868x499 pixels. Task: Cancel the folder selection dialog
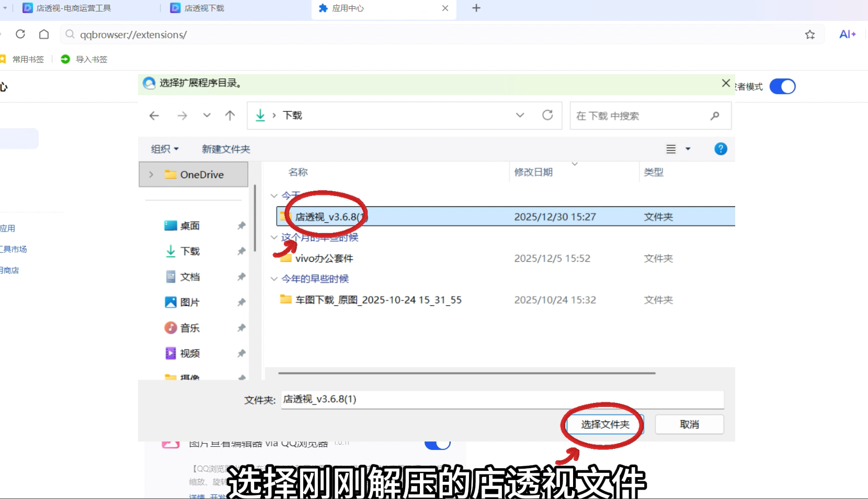tap(689, 424)
